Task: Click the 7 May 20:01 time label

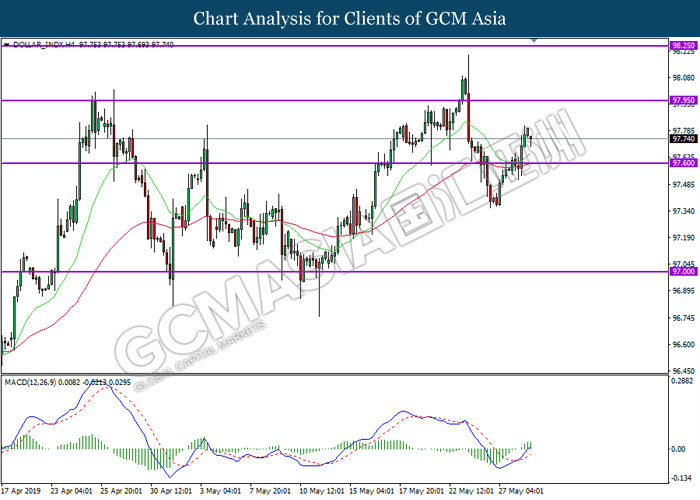Action: click(271, 491)
